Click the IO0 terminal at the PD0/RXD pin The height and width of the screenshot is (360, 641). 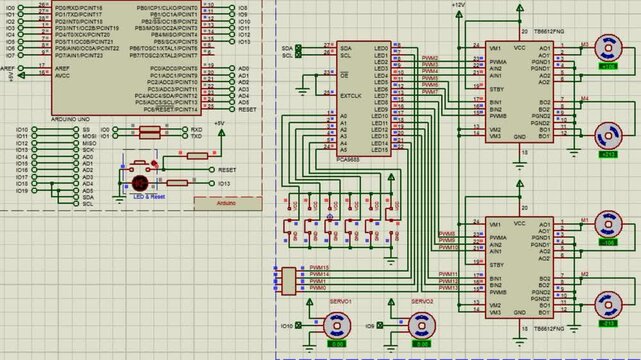click(x=21, y=8)
